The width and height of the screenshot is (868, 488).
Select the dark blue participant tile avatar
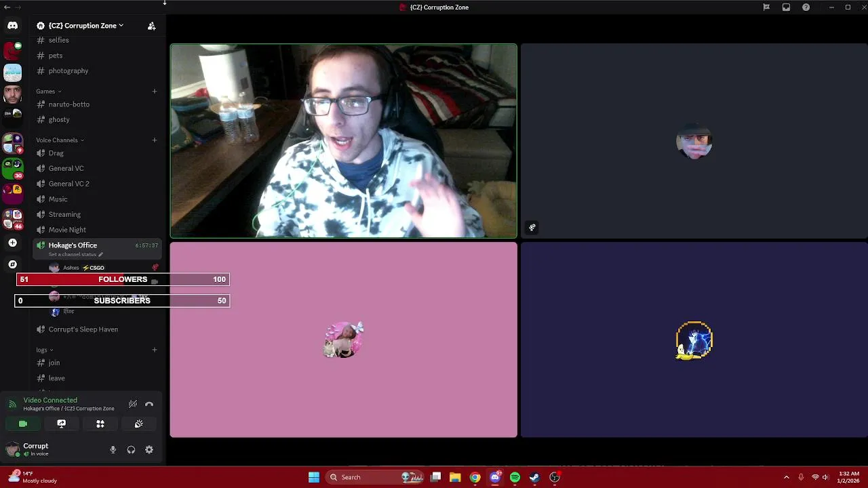pos(694,340)
